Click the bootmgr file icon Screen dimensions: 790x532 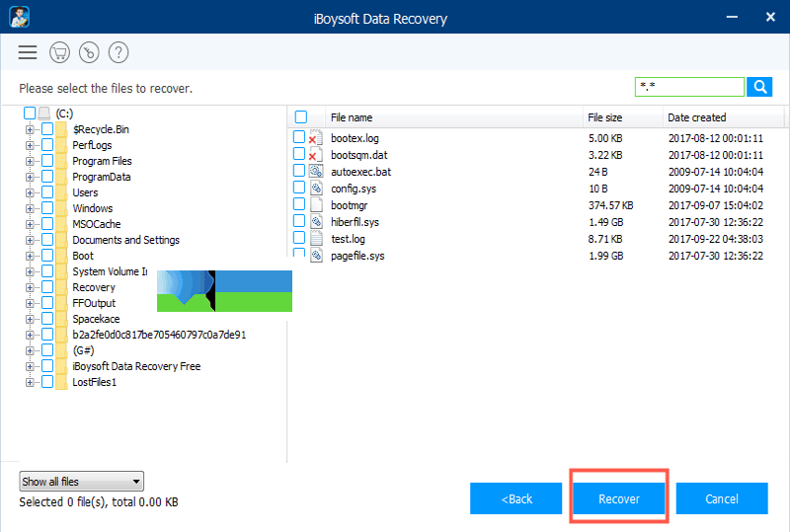click(316, 205)
